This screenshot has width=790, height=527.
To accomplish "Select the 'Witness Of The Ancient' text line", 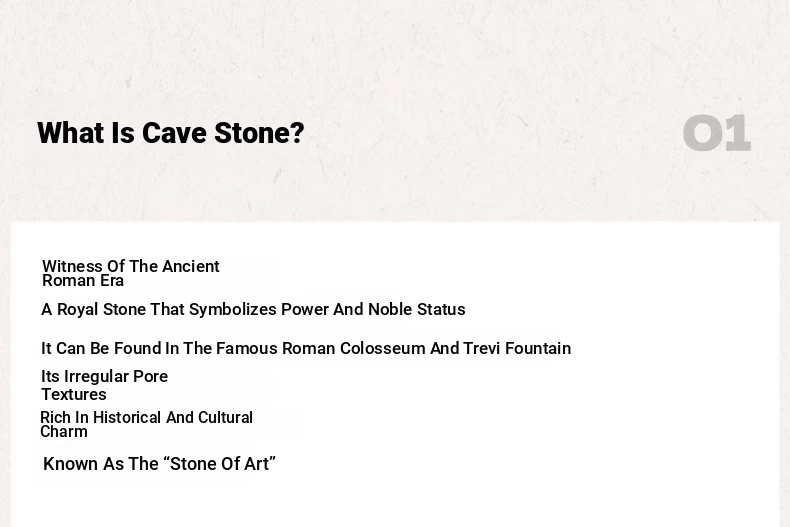I will 130,266.
